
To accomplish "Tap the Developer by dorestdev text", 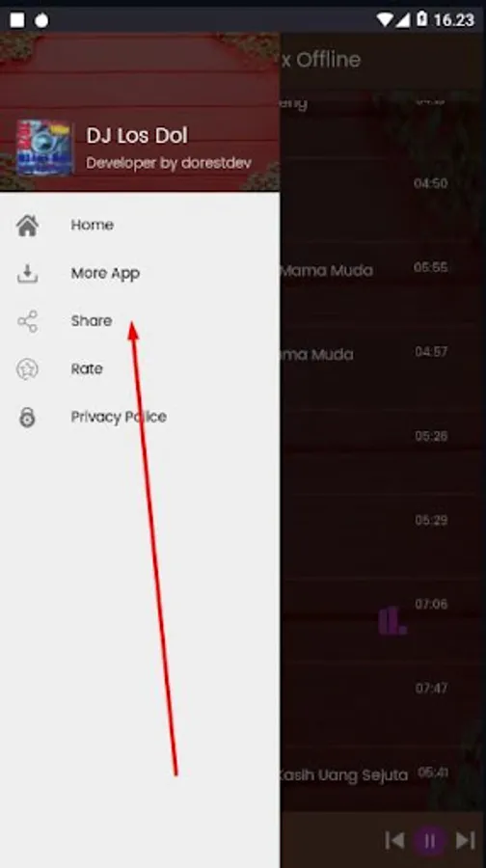I will tap(169, 163).
